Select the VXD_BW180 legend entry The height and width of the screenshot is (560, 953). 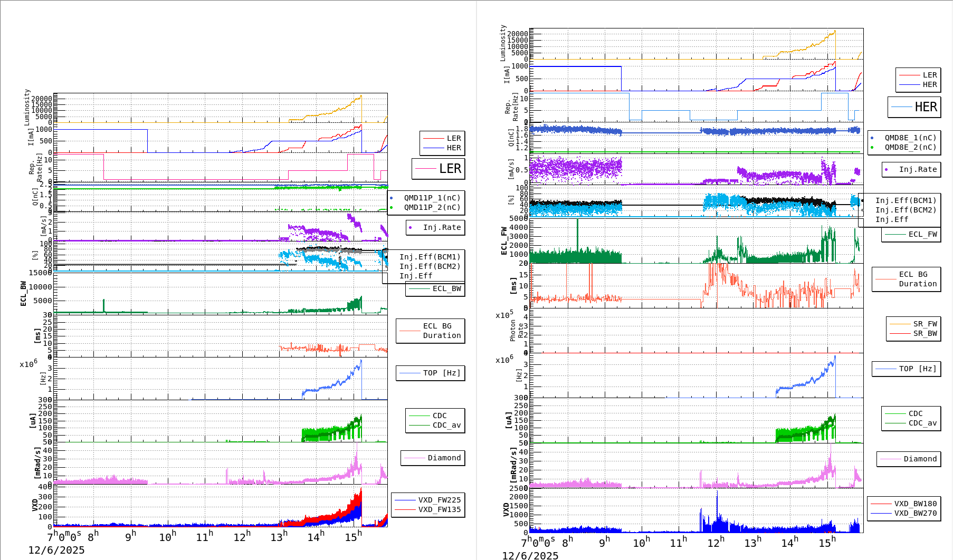(x=916, y=504)
